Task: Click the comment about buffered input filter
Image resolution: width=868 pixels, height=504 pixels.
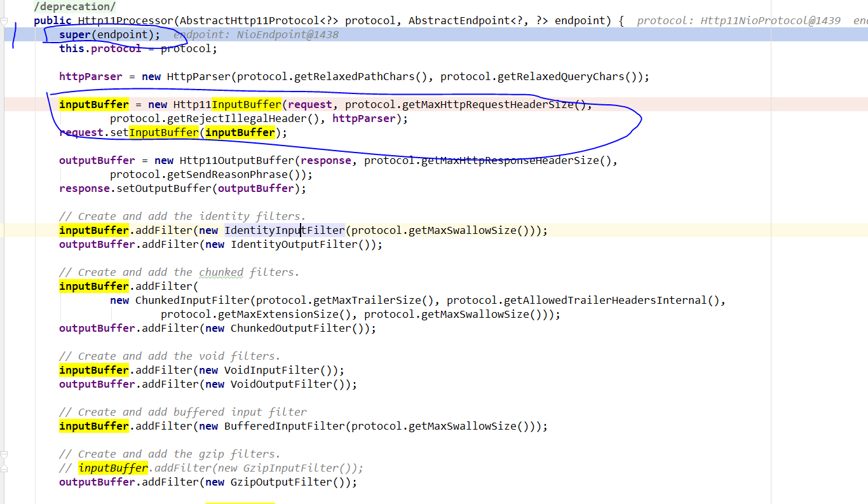Action: click(183, 412)
